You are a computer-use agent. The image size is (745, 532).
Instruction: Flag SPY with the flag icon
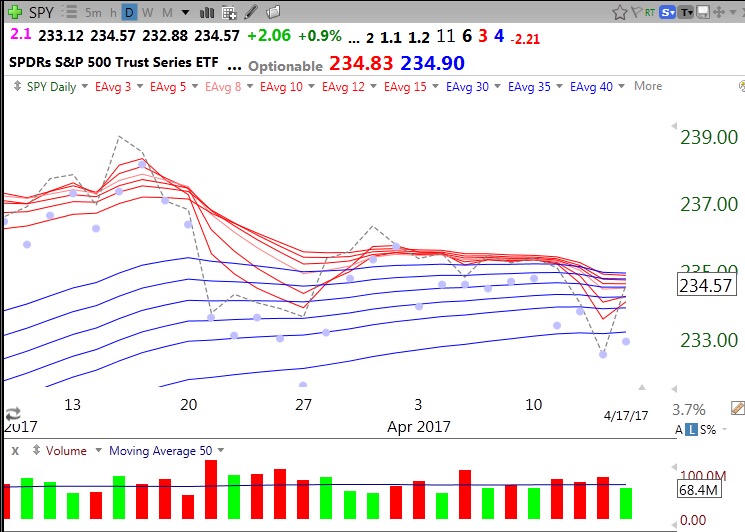pyautogui.click(x=636, y=12)
